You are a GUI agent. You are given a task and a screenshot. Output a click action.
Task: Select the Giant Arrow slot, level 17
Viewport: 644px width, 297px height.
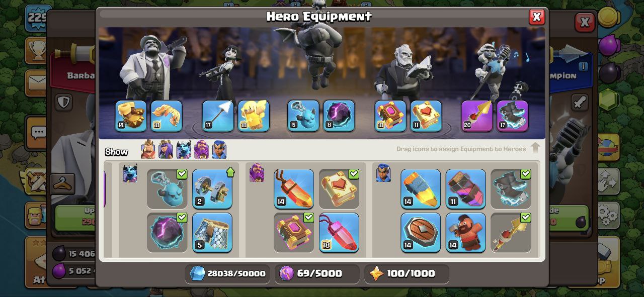point(218,116)
